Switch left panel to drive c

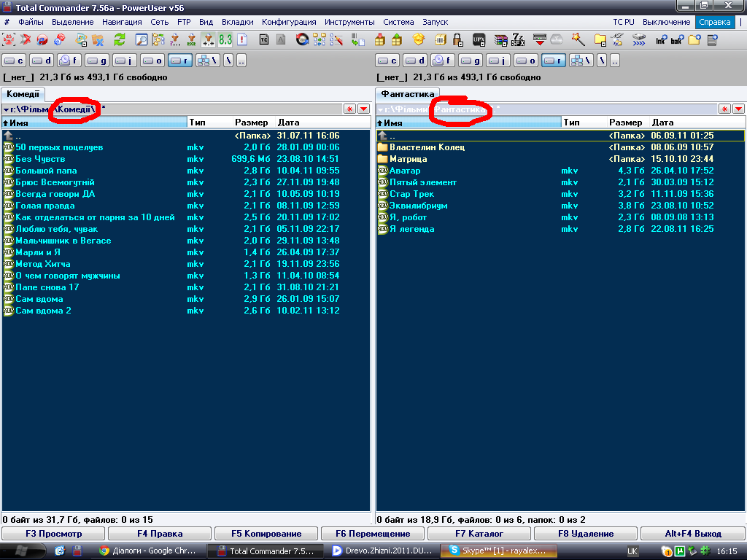[x=14, y=61]
